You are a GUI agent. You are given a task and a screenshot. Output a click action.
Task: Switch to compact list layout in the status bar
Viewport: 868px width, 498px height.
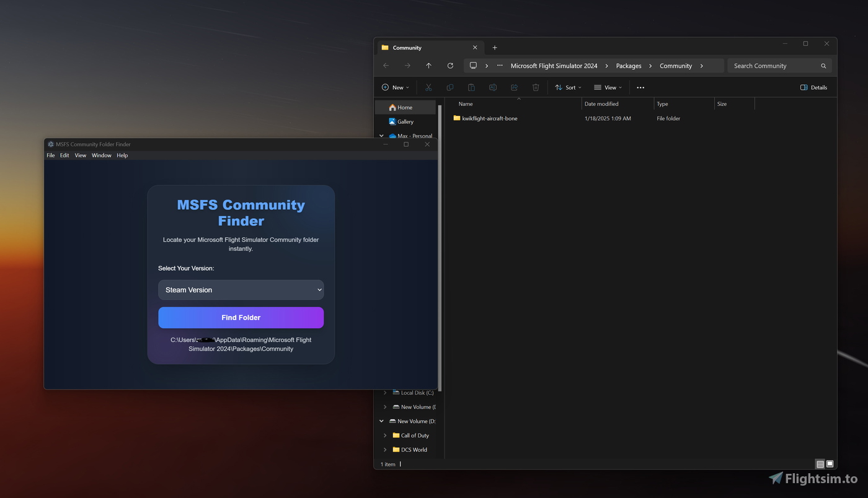[820, 463]
